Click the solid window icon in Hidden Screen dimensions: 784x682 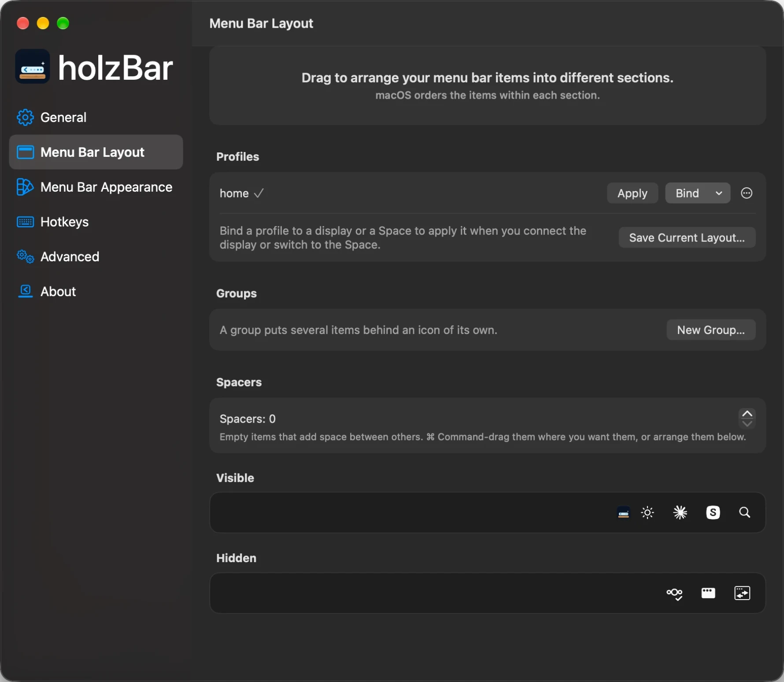coord(708,593)
